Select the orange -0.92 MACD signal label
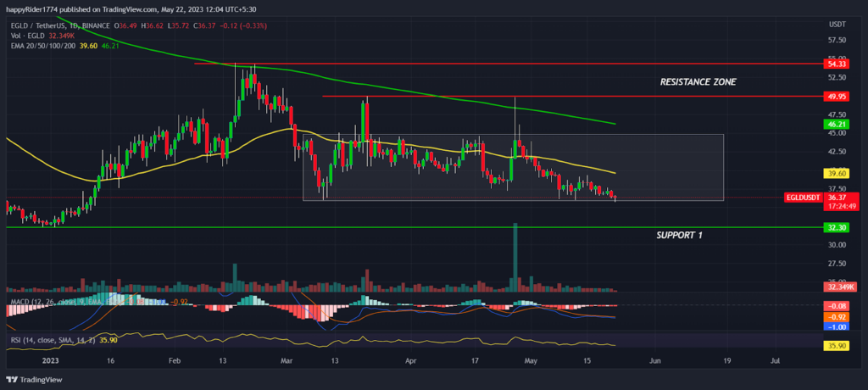The width and height of the screenshot is (868, 390). click(836, 317)
